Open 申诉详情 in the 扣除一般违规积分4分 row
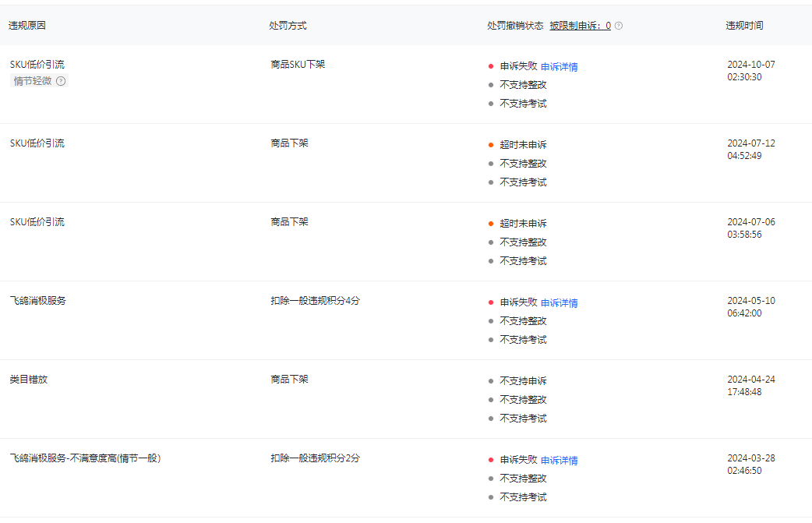The image size is (812, 523). pos(559,303)
